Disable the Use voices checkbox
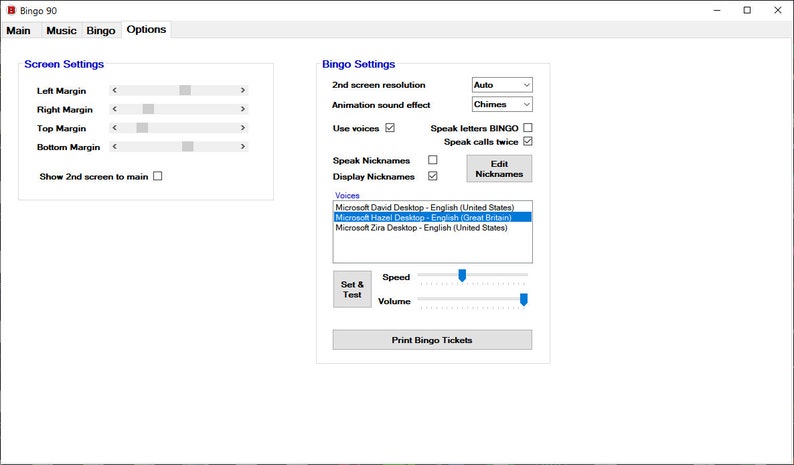This screenshot has width=794, height=465. click(x=390, y=128)
